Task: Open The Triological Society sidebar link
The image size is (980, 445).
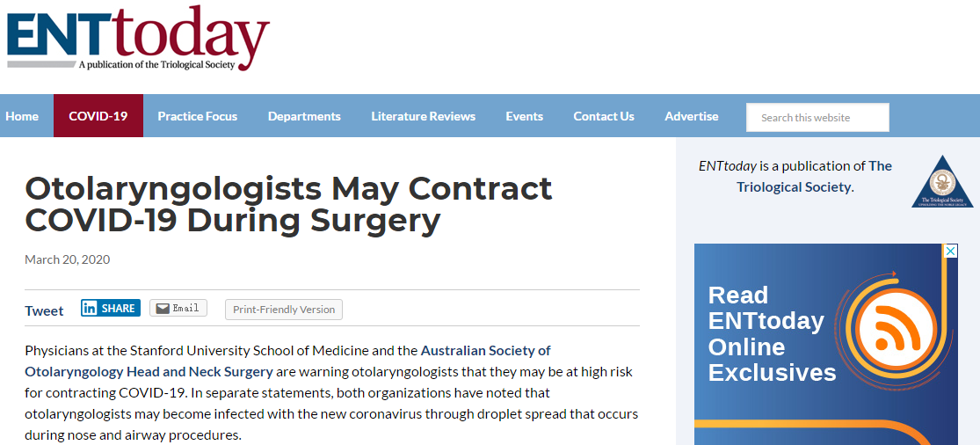Action: 815,176
